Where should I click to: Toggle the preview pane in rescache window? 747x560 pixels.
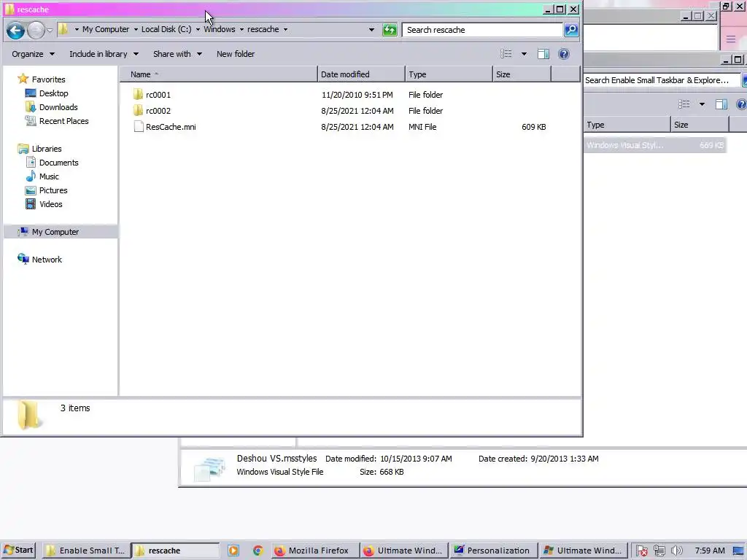(543, 54)
